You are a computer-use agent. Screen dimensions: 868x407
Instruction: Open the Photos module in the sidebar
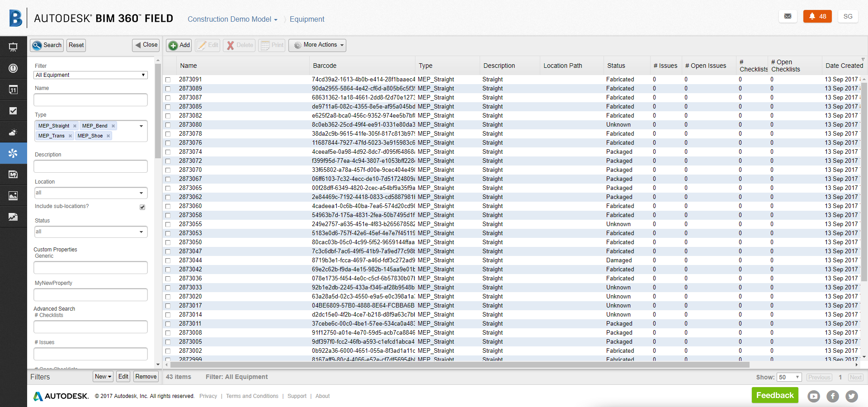(x=14, y=195)
